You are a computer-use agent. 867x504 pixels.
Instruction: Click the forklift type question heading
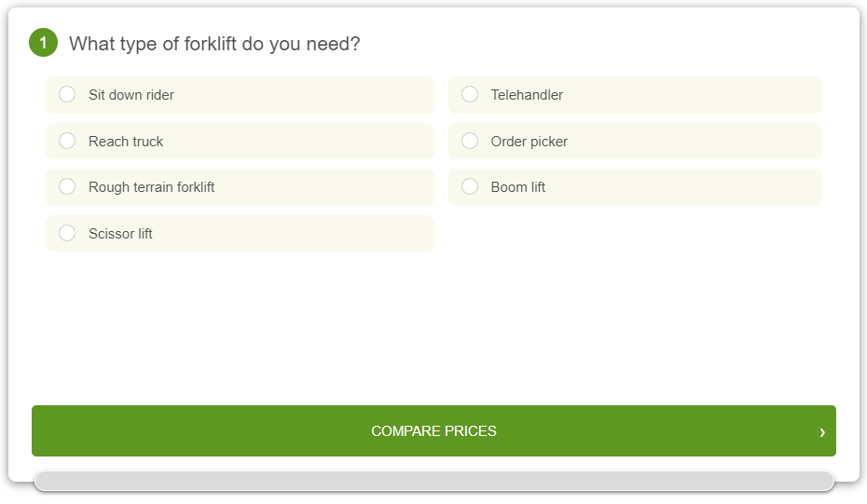coord(214,44)
